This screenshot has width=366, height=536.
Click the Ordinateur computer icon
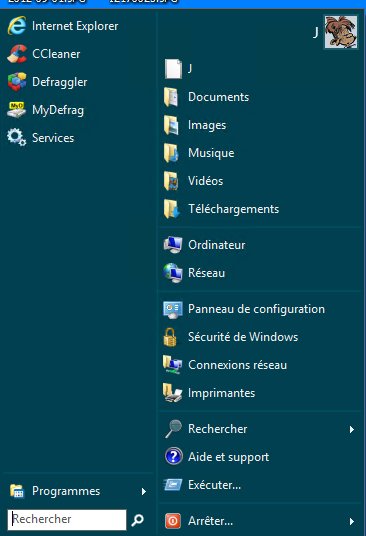click(173, 245)
